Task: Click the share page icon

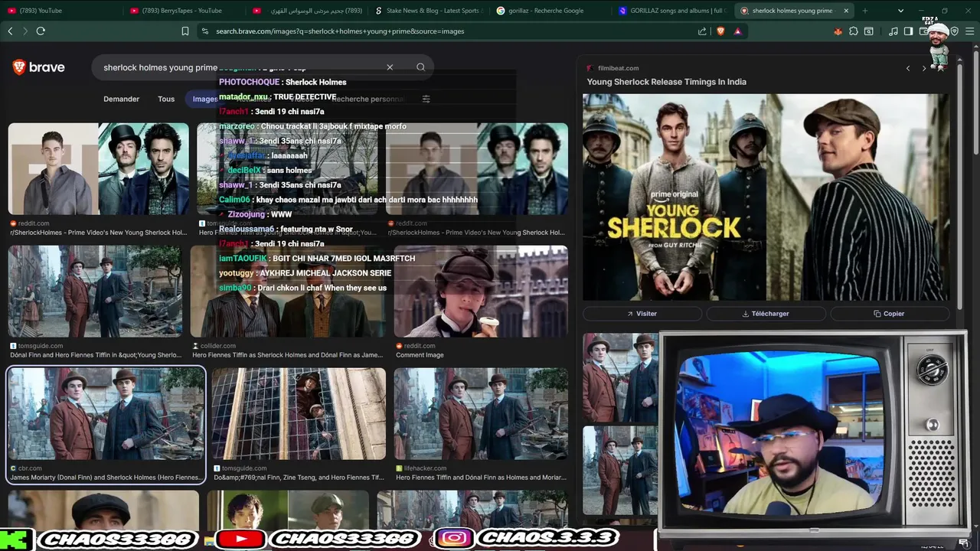Action: [x=702, y=31]
